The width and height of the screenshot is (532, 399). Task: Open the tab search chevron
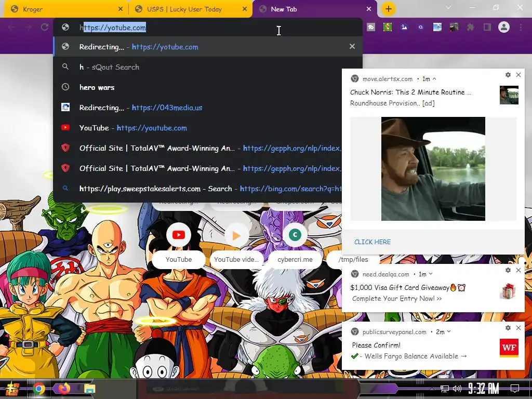[x=448, y=7]
